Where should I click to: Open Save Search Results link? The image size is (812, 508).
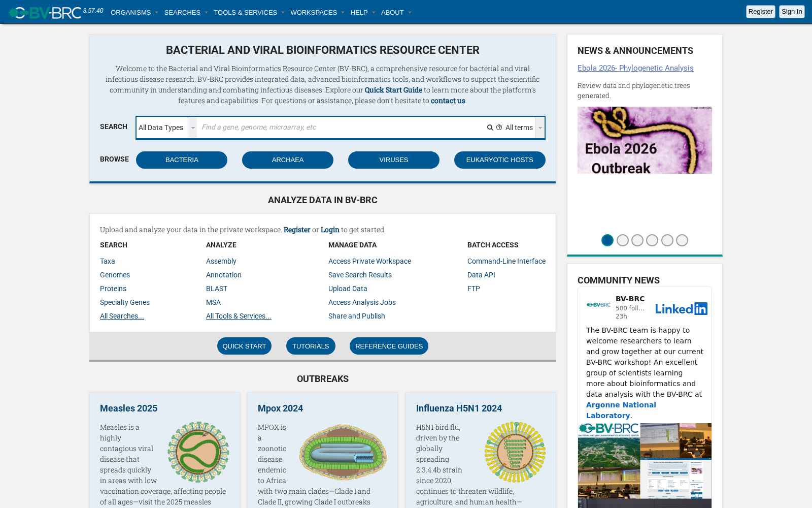[360, 275]
